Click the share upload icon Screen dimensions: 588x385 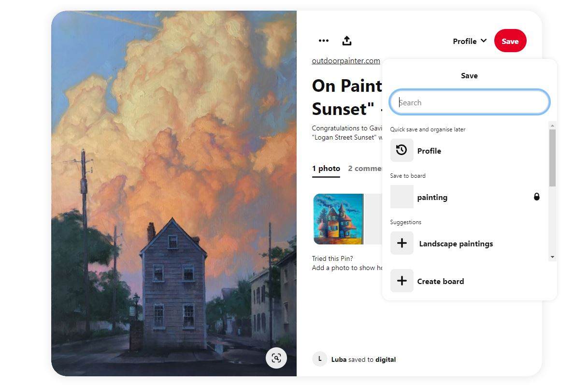pos(346,41)
